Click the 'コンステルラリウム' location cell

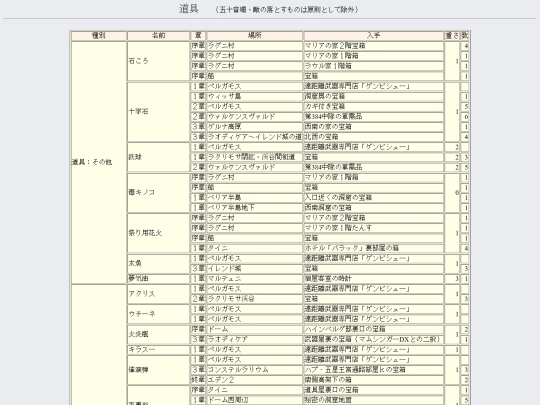[255, 370]
